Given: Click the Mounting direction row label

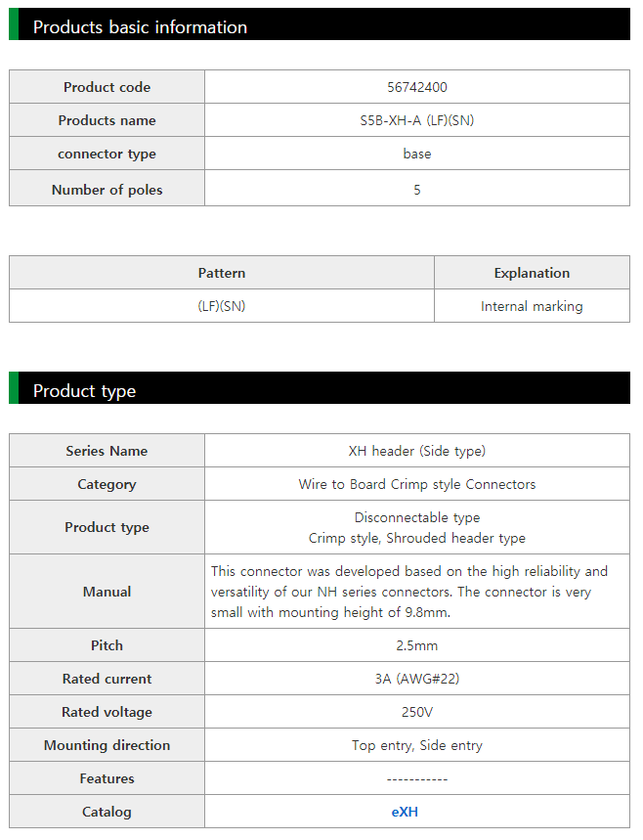Looking at the screenshot, I should (x=107, y=745).
